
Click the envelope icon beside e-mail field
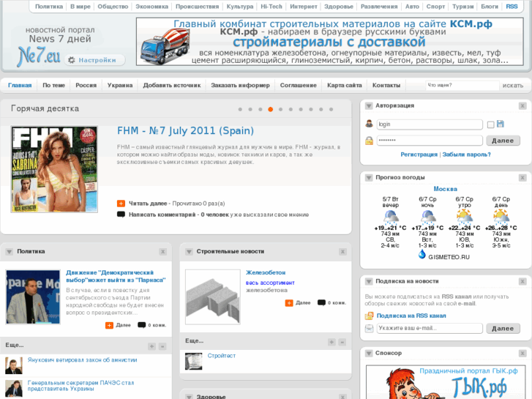pos(369,329)
